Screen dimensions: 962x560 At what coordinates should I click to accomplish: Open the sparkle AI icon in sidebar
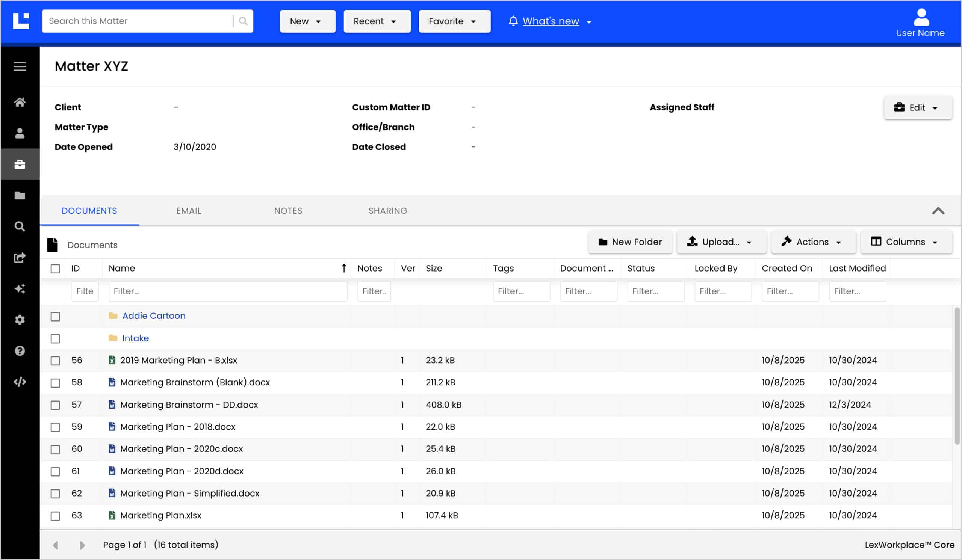click(20, 289)
